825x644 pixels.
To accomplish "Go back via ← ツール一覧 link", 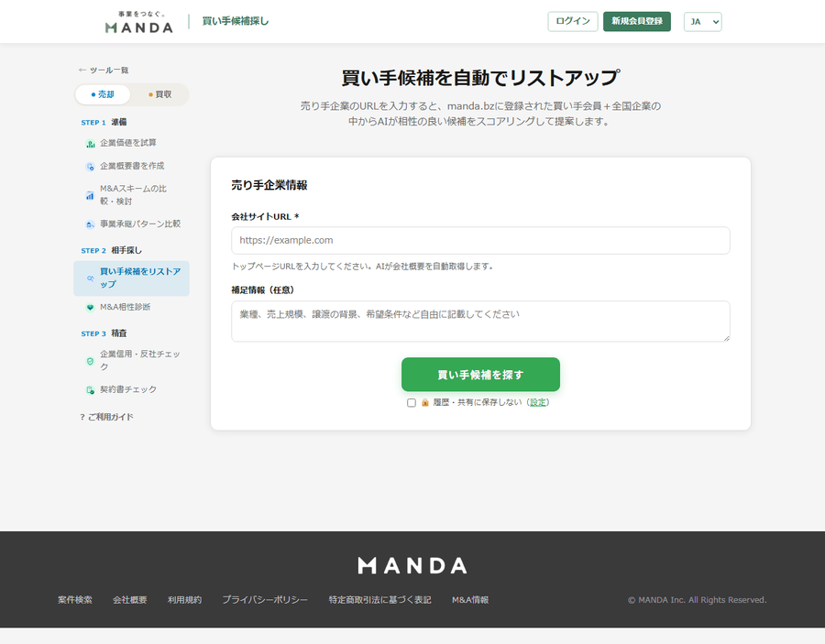I will (104, 70).
